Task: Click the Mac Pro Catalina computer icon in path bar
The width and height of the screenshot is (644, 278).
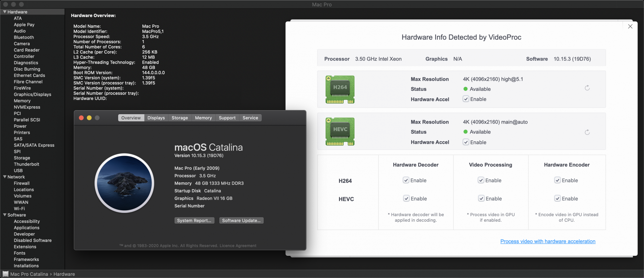Action: [5, 274]
